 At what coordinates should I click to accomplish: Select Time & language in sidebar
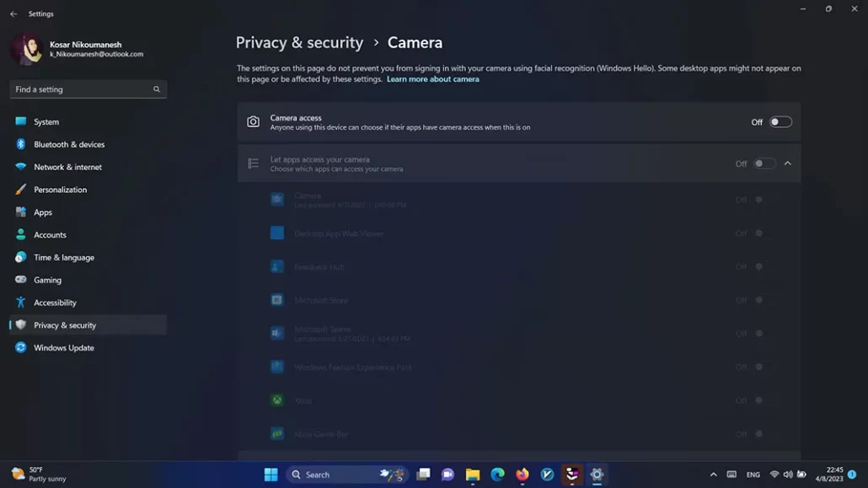click(x=63, y=257)
